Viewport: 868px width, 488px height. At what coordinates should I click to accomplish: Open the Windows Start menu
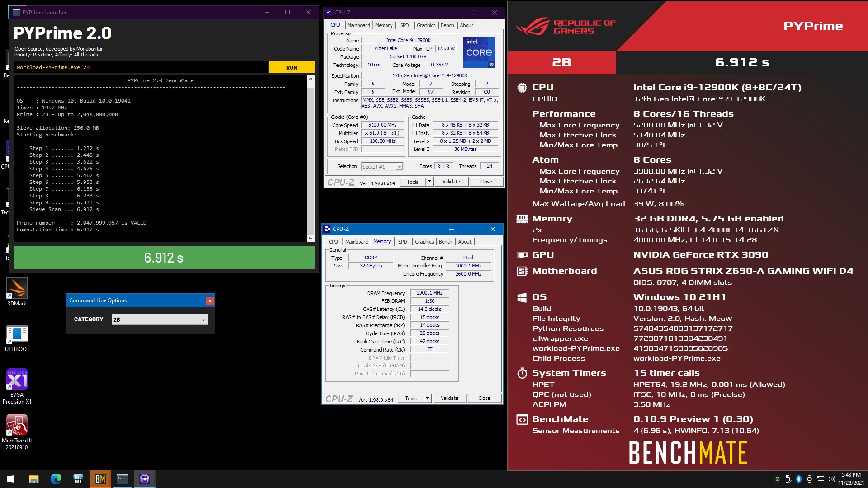click(x=11, y=479)
